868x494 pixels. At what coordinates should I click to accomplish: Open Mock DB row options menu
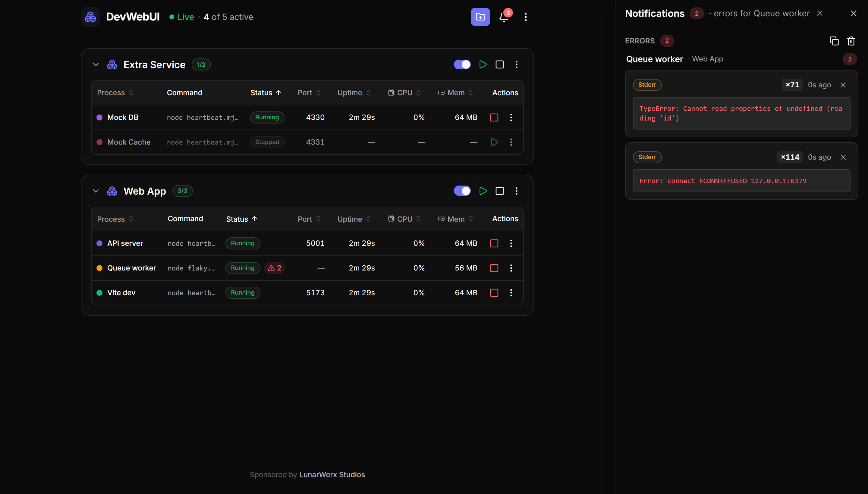tap(511, 117)
